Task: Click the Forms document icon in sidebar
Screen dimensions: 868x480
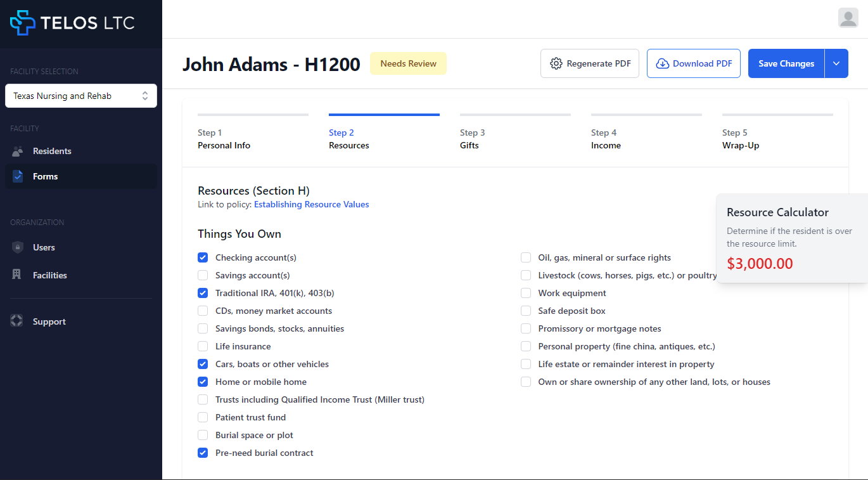Action: click(x=18, y=176)
